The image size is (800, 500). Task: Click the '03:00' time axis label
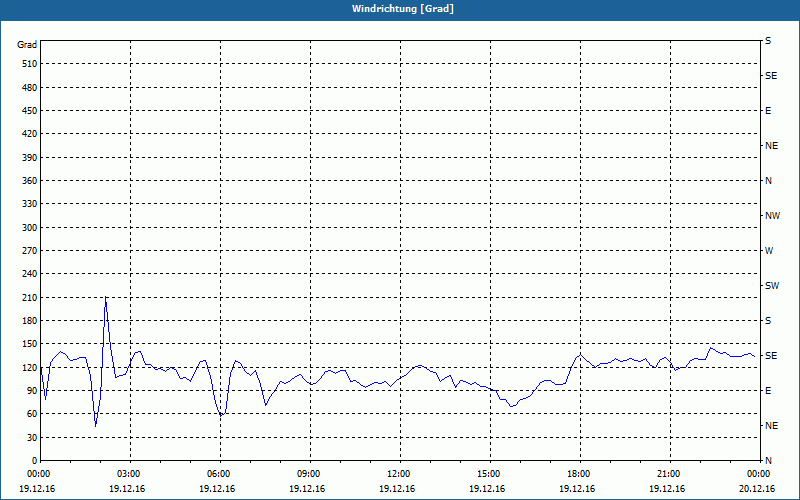128,474
